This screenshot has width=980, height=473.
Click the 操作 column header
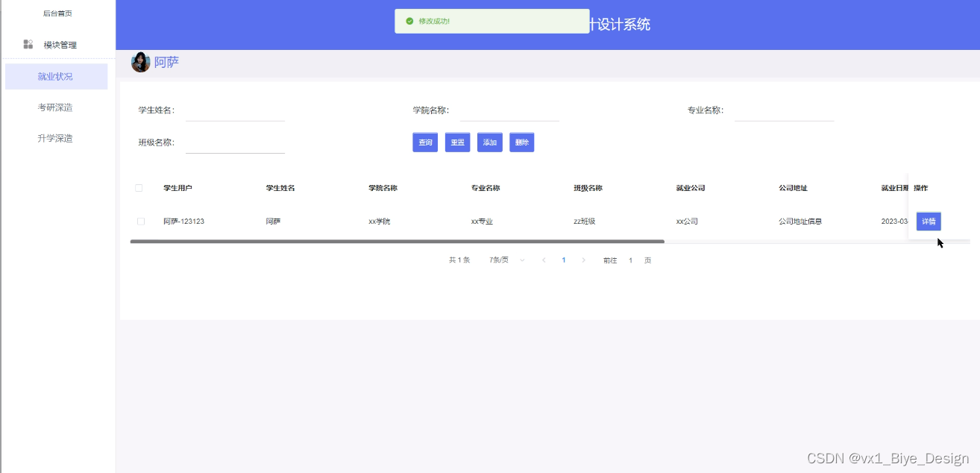coord(920,188)
